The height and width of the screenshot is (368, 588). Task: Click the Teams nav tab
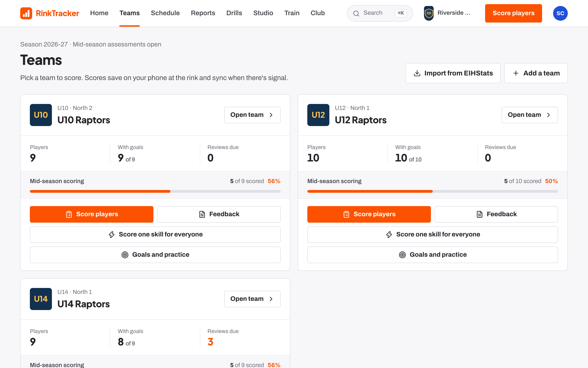point(130,13)
